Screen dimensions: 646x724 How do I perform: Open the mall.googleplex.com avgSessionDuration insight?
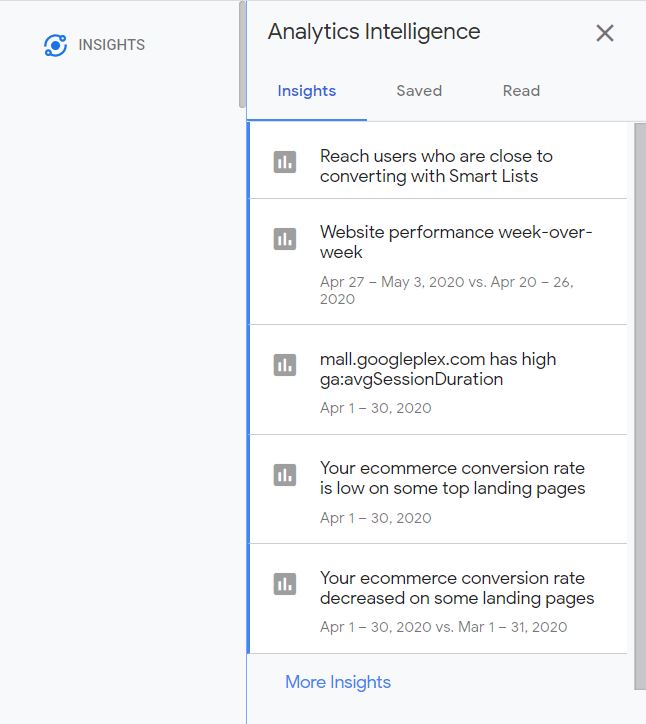tap(438, 380)
